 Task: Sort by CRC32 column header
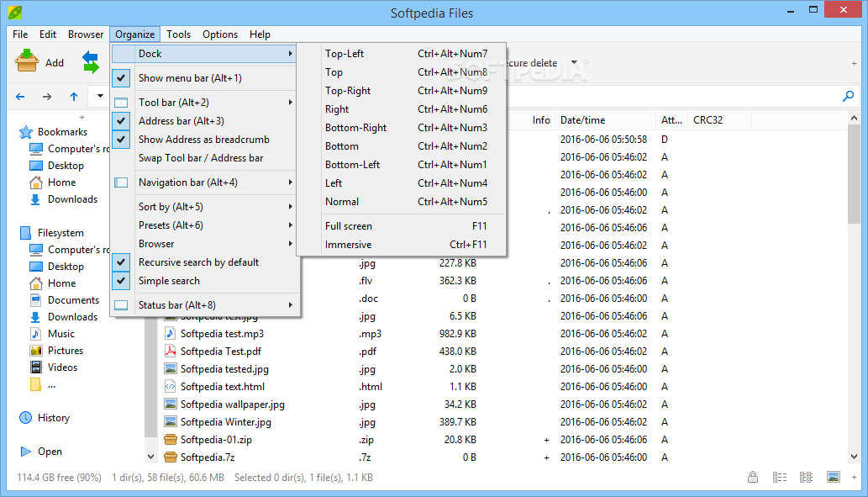pyautogui.click(x=719, y=120)
